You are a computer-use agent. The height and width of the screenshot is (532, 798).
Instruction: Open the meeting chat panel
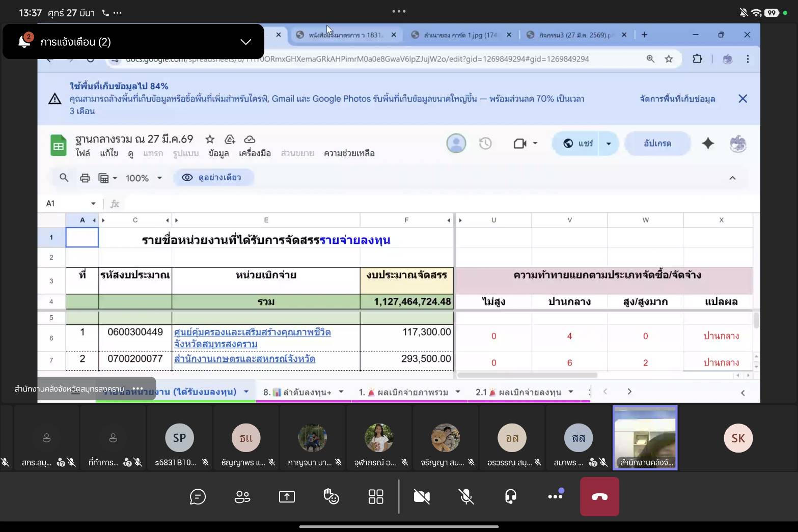(x=198, y=496)
